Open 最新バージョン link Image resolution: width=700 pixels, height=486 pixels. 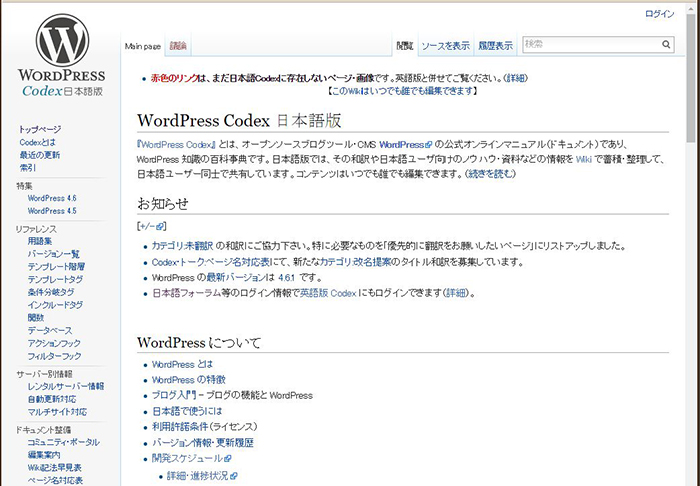(x=235, y=278)
